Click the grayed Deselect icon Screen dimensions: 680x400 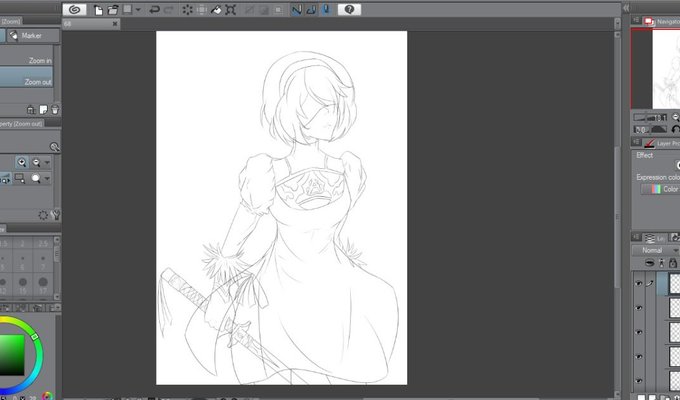click(249, 10)
